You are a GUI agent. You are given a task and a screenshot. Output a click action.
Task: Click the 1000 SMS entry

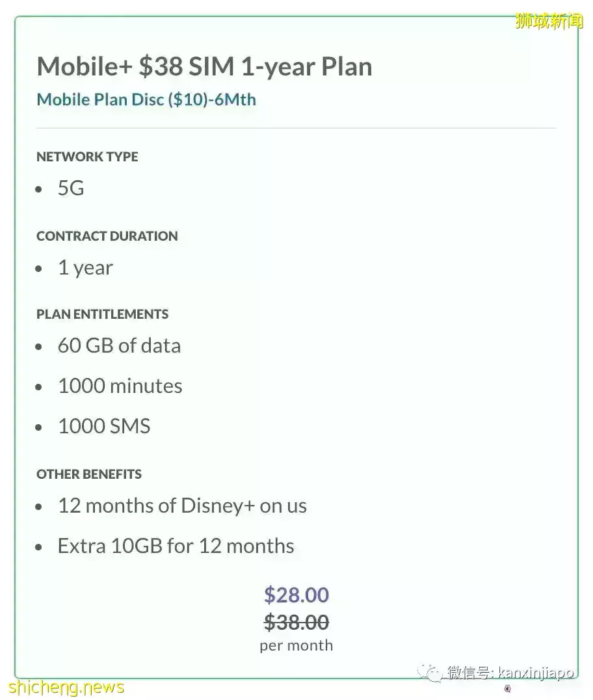104,426
